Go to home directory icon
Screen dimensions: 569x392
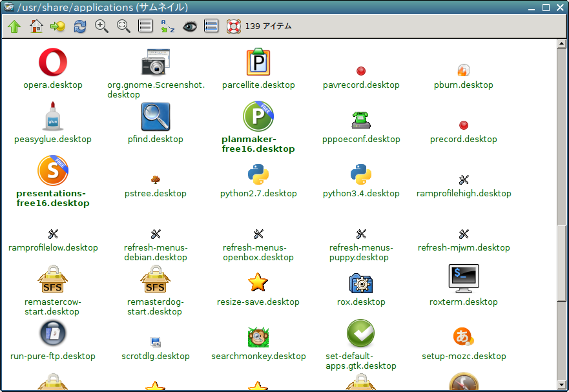[x=36, y=26]
